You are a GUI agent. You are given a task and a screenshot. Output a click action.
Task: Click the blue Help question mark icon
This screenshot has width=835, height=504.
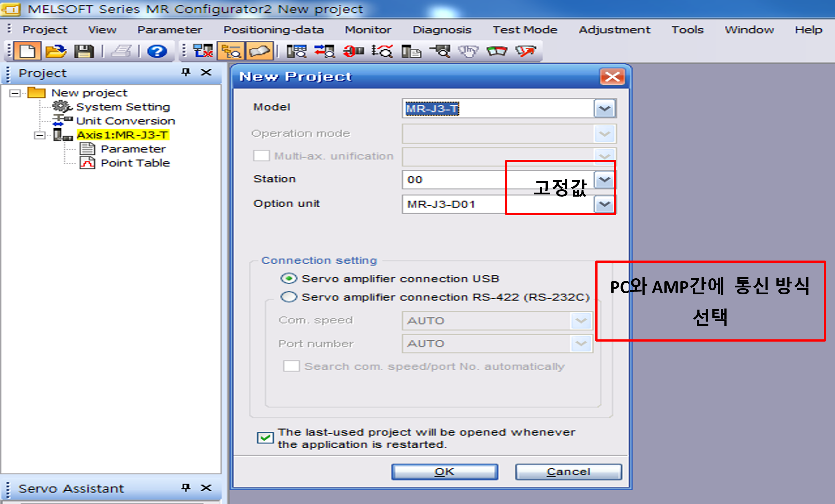[157, 51]
